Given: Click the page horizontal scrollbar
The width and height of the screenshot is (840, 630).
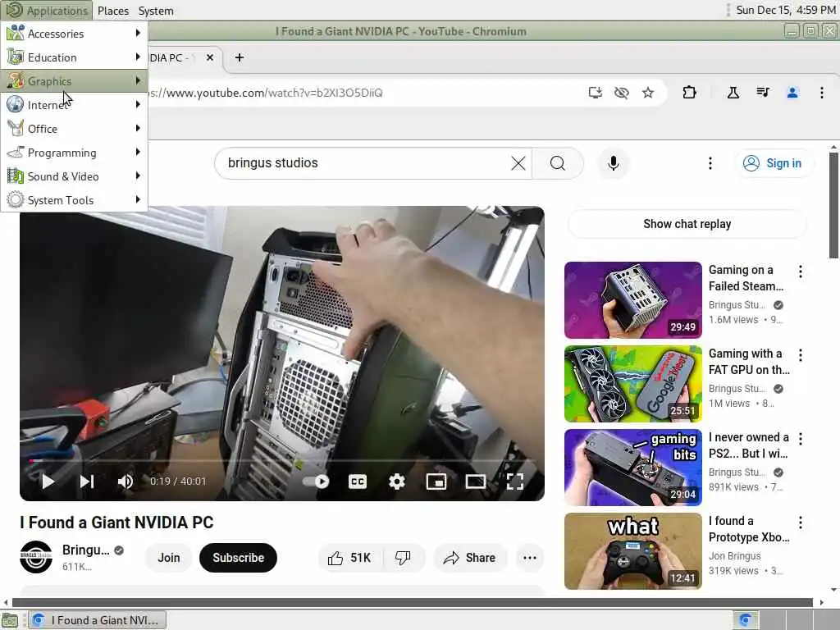Looking at the screenshot, I should [413, 602].
